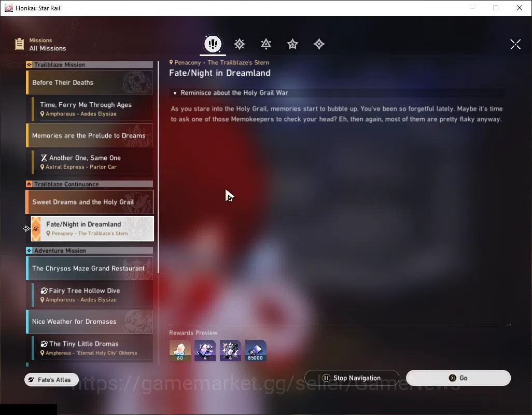Switch to the star Companion filter tab

tap(292, 44)
